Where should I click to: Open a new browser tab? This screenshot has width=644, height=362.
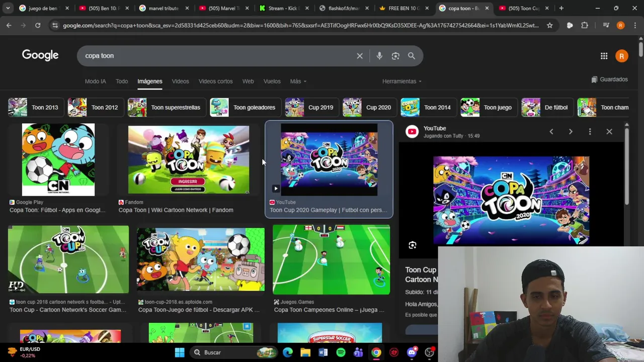click(561, 8)
